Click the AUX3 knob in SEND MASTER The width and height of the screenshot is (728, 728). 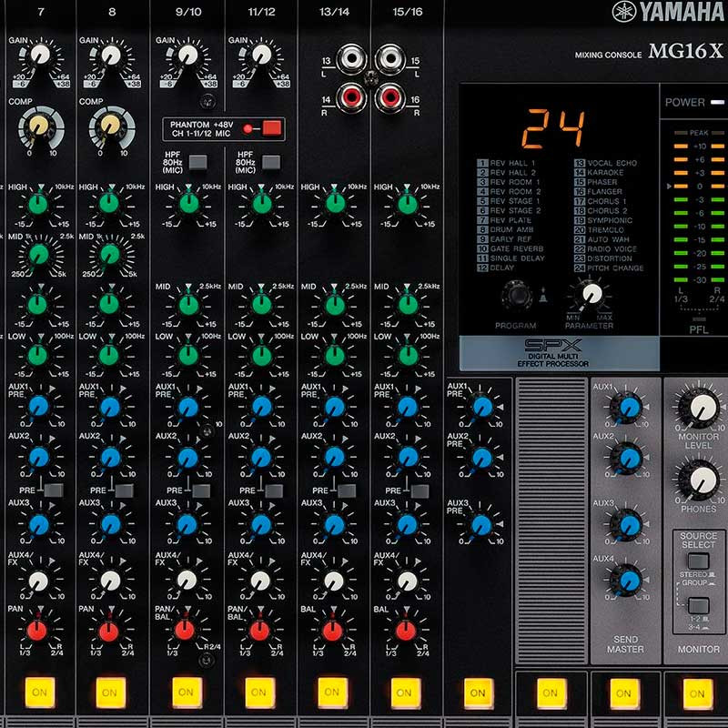[x=628, y=525]
